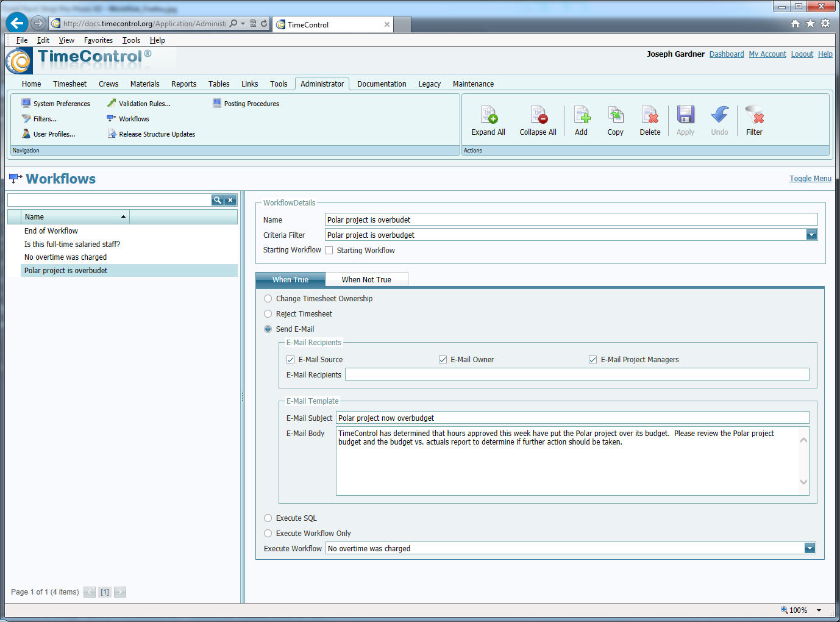Go to page [1] in pager
This screenshot has height=622, width=840.
[x=105, y=592]
